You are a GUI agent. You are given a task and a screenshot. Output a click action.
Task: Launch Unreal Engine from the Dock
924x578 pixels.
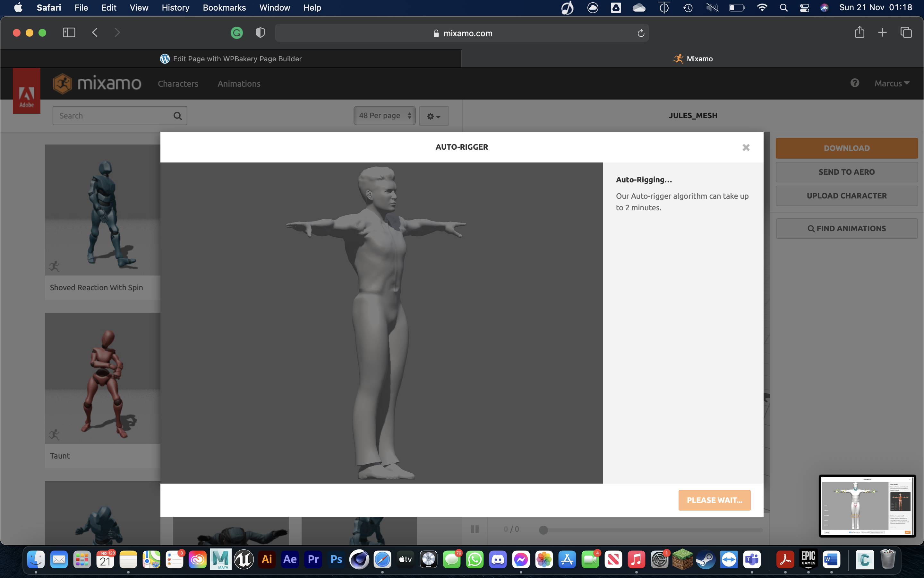point(244,560)
